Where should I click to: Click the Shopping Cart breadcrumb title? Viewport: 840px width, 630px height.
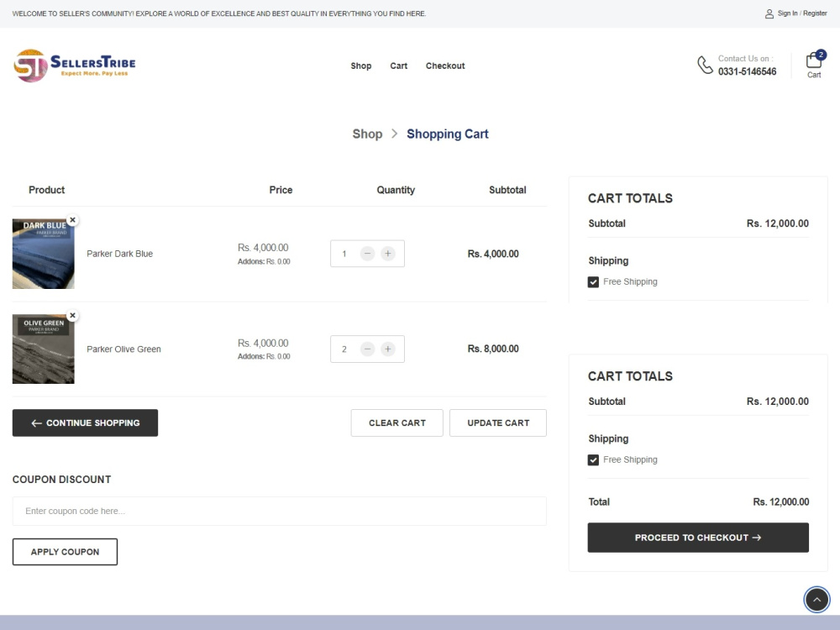tap(448, 134)
